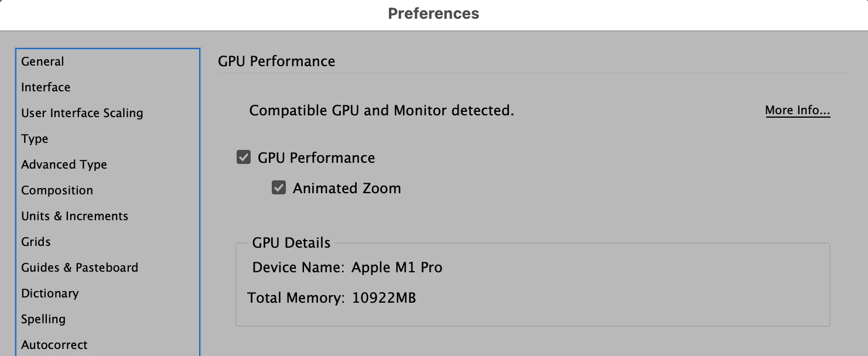Select the Type preferences category

point(35,139)
